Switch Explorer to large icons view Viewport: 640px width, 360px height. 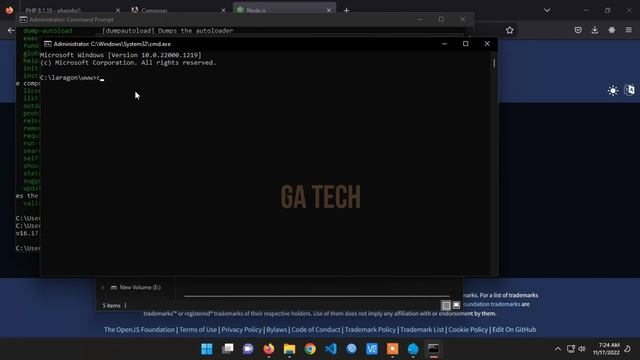click(456, 305)
